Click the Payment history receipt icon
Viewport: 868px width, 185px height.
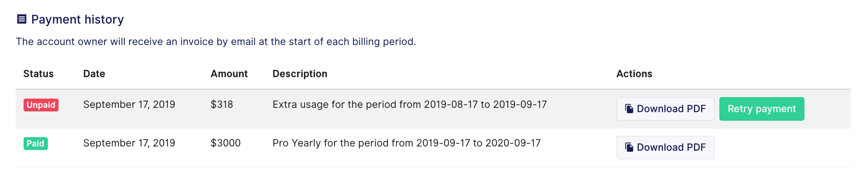(x=22, y=19)
